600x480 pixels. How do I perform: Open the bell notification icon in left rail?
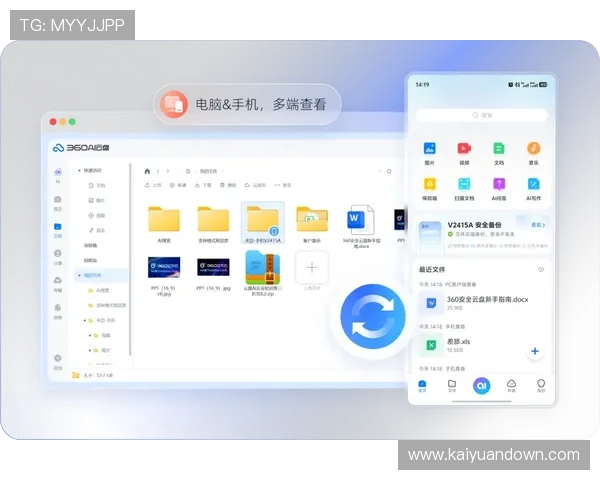[58, 308]
